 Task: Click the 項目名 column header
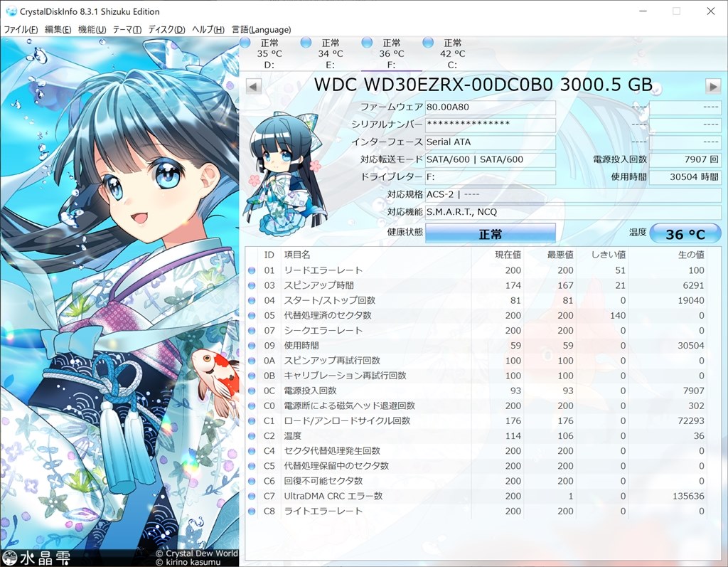pos(375,255)
